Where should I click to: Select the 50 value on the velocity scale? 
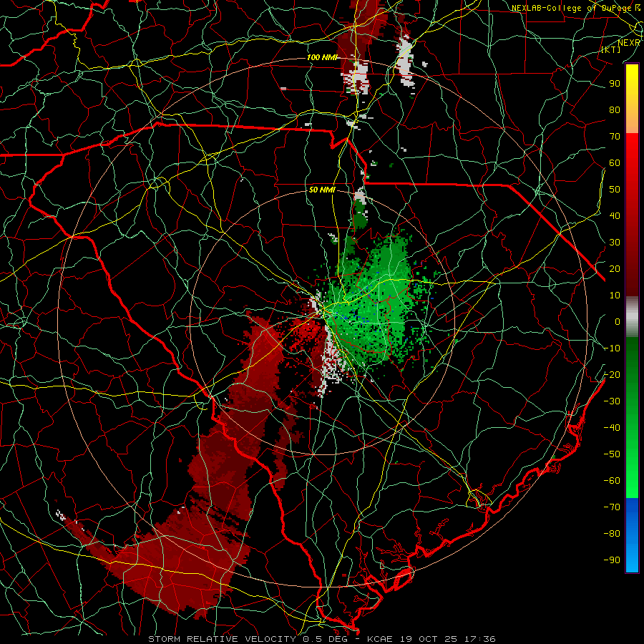[x=615, y=190]
